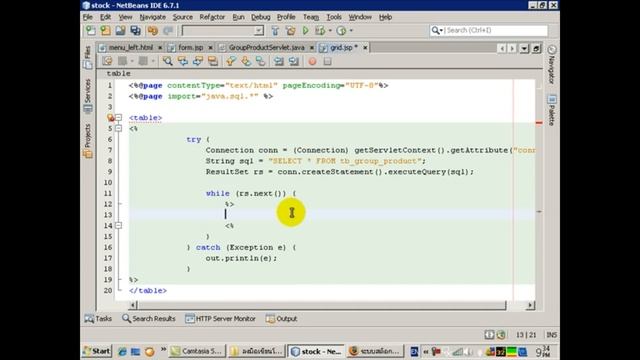Switch to the menu_left.html tab
The height and width of the screenshot is (360, 640).
pyautogui.click(x=131, y=48)
